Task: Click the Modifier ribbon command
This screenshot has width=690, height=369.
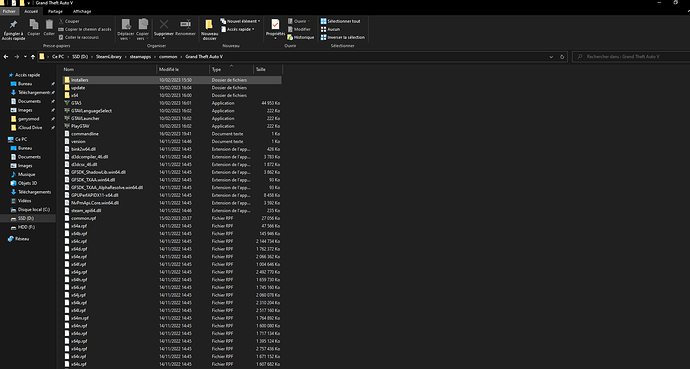Action: click(299, 29)
